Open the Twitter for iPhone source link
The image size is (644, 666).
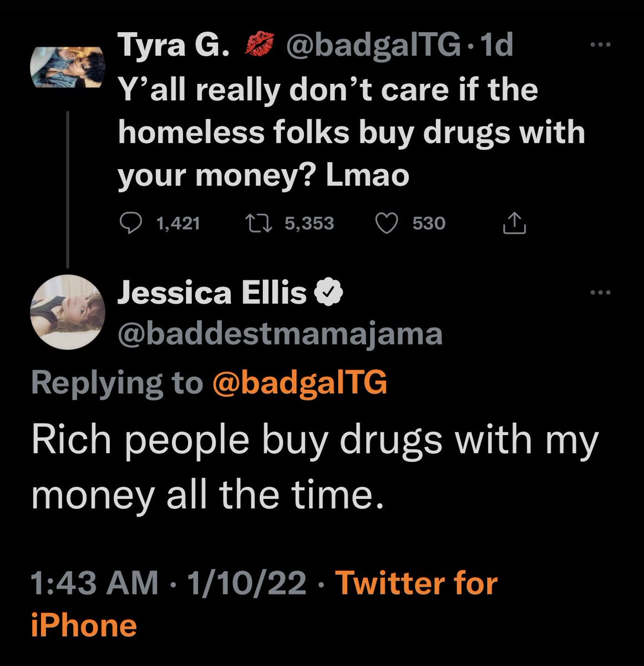417,584
